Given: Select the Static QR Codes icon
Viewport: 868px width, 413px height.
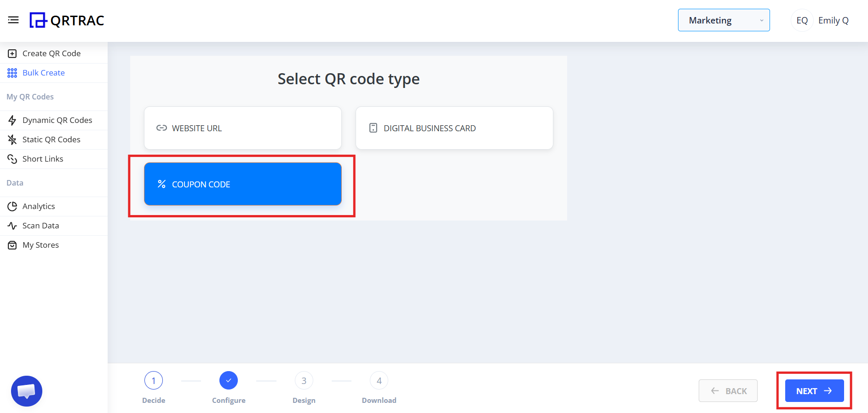Looking at the screenshot, I should point(12,140).
